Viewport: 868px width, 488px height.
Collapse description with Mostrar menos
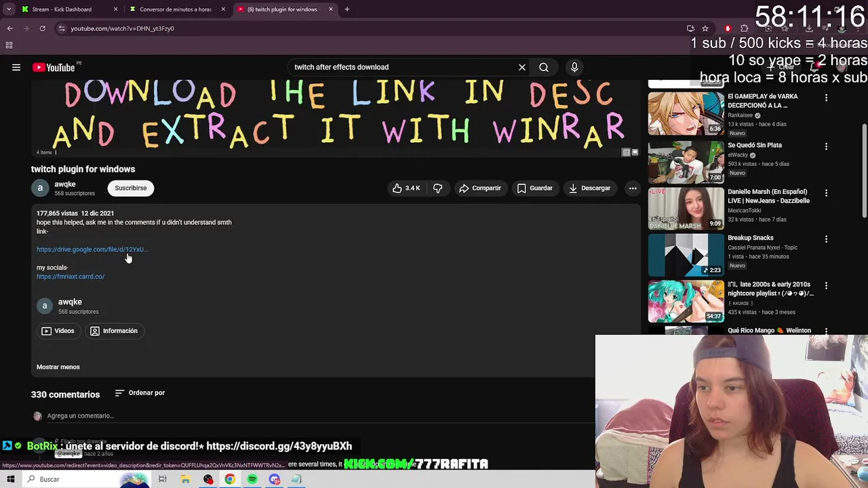[58, 367]
